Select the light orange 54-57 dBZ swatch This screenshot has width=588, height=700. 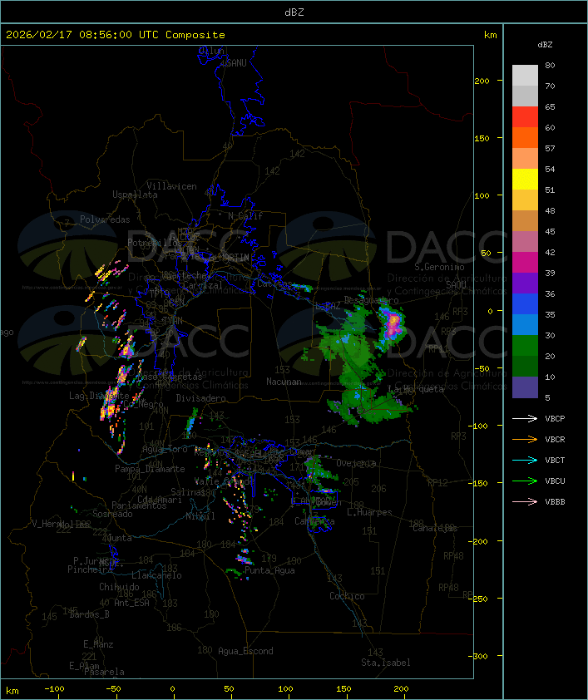click(x=525, y=159)
